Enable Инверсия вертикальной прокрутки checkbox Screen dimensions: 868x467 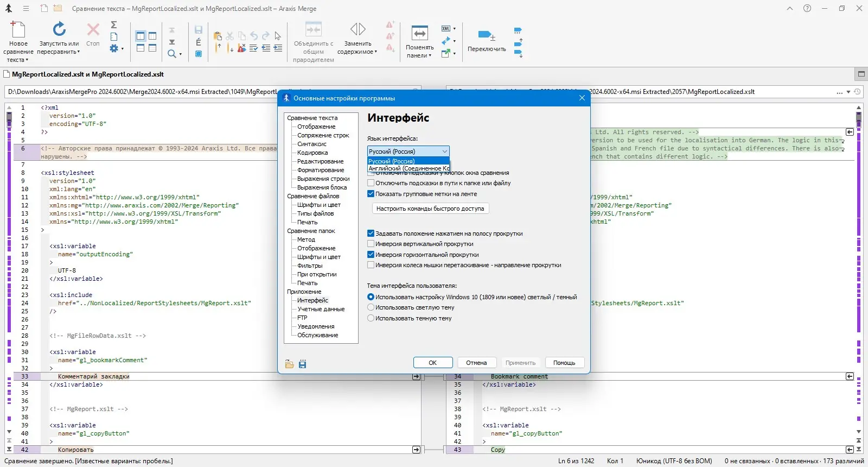pos(371,244)
